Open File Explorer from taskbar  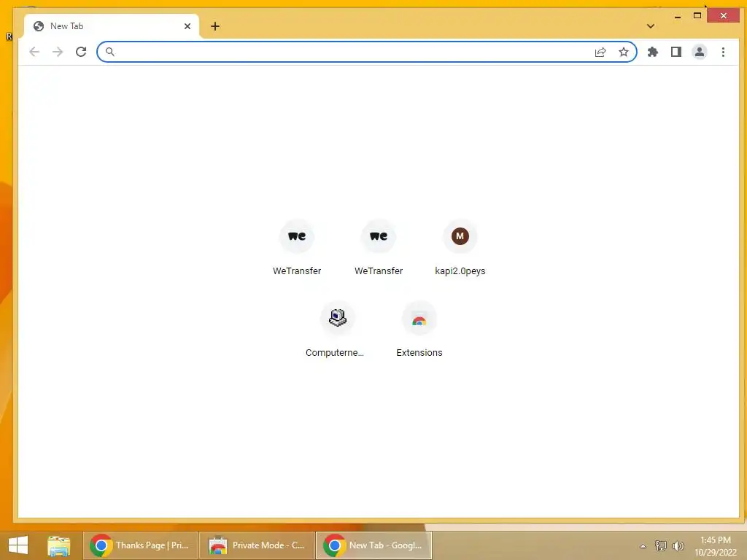(x=58, y=545)
